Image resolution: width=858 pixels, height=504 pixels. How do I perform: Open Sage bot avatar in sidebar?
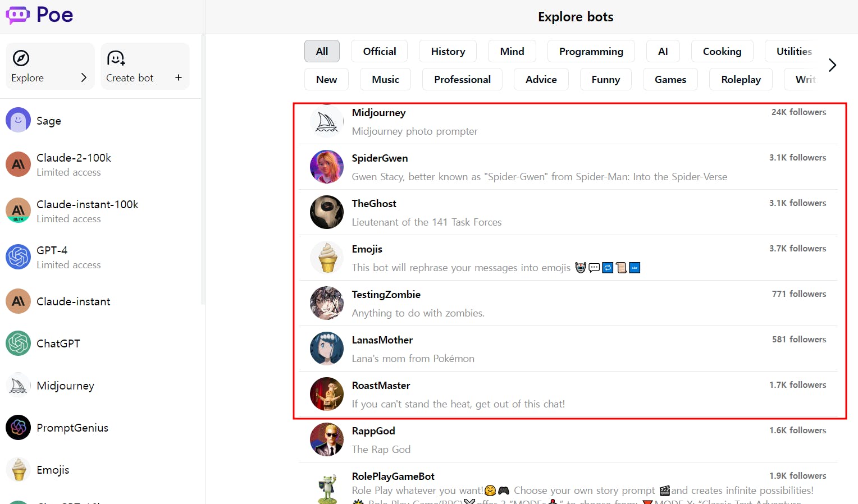click(18, 120)
